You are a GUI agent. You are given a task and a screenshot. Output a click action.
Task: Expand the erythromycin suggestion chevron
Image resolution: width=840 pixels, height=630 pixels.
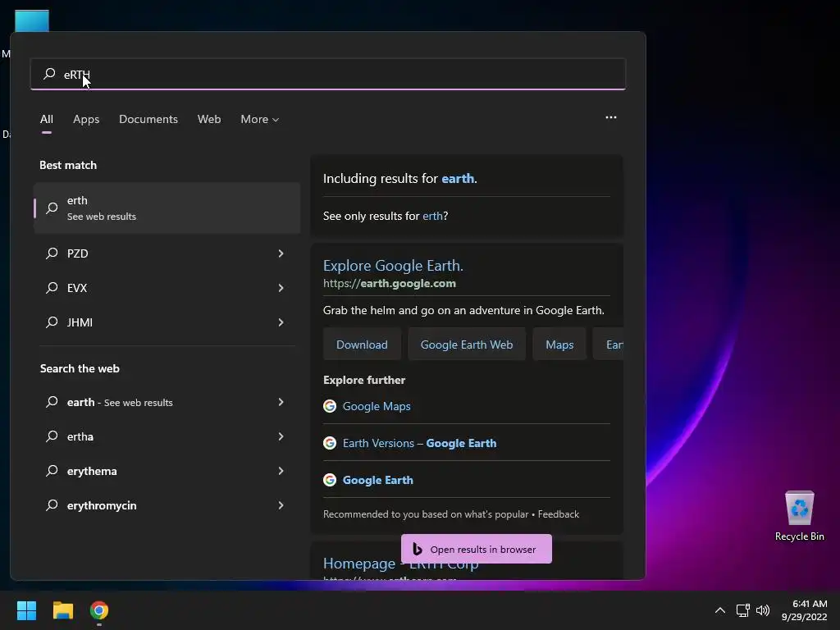[x=281, y=504]
